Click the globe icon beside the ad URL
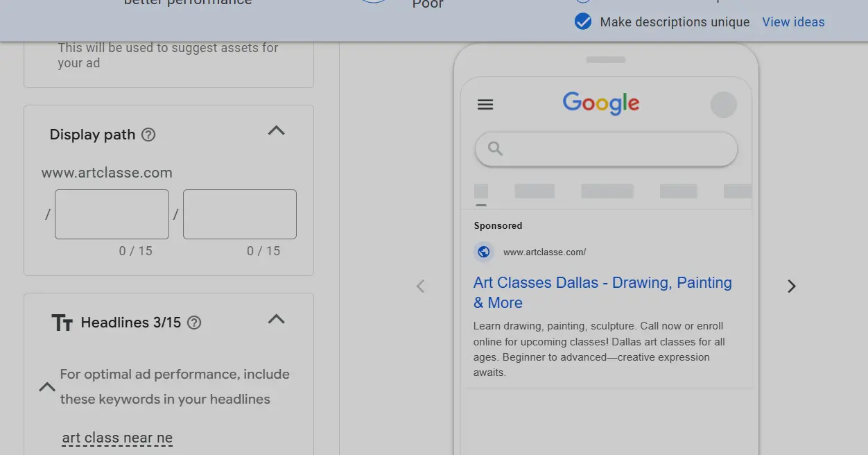 point(484,252)
